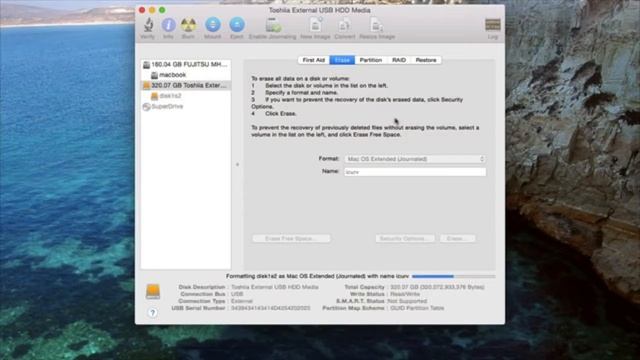Click the macbook volume icon
This screenshot has width=640, height=360.
(154, 75)
